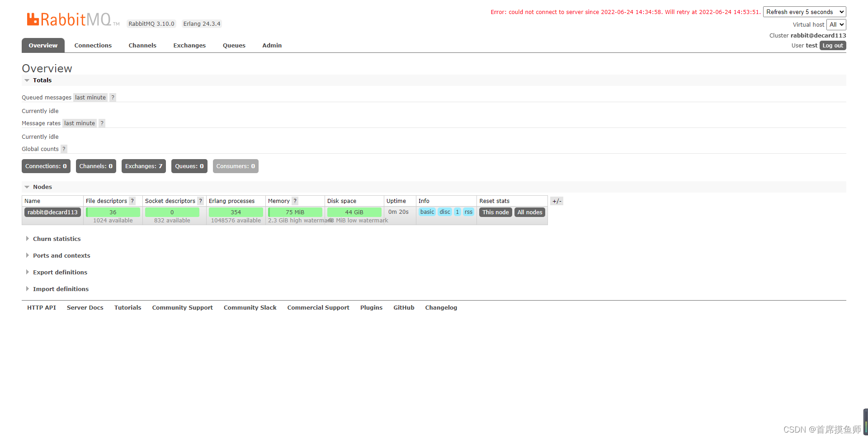Switch to the Overview tab
868x438 pixels.
point(43,46)
